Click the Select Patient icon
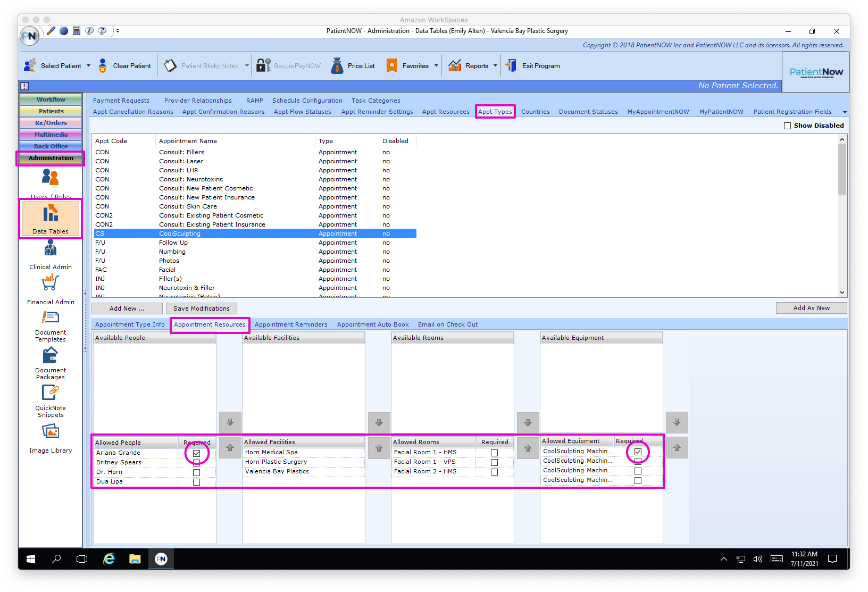This screenshot has height=592, width=868. pos(30,65)
